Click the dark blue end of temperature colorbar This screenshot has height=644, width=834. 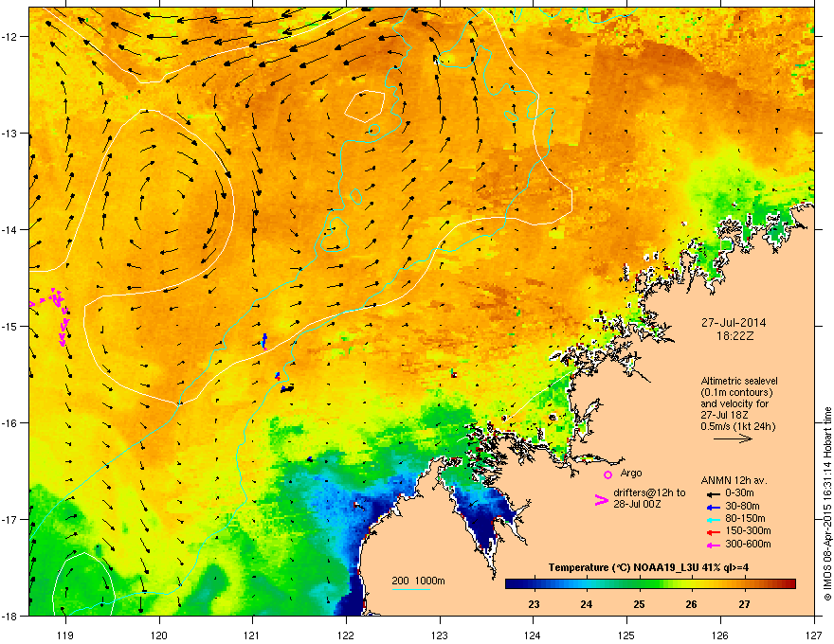[x=516, y=583]
